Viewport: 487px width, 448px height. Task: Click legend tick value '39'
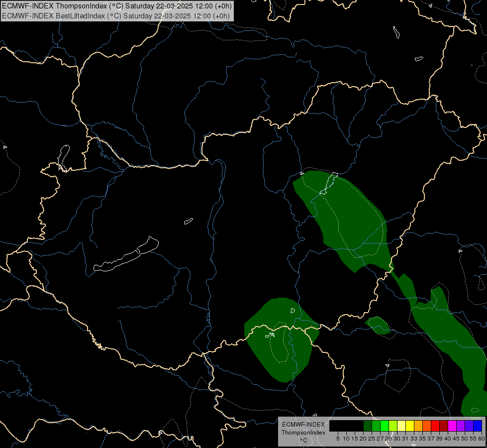pyautogui.click(x=439, y=439)
